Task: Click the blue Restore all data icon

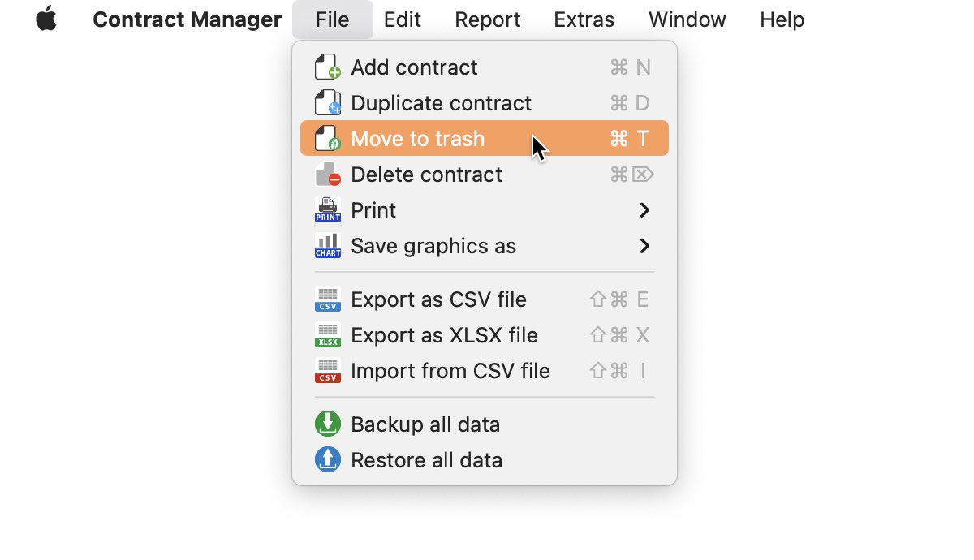Action: pyautogui.click(x=327, y=460)
